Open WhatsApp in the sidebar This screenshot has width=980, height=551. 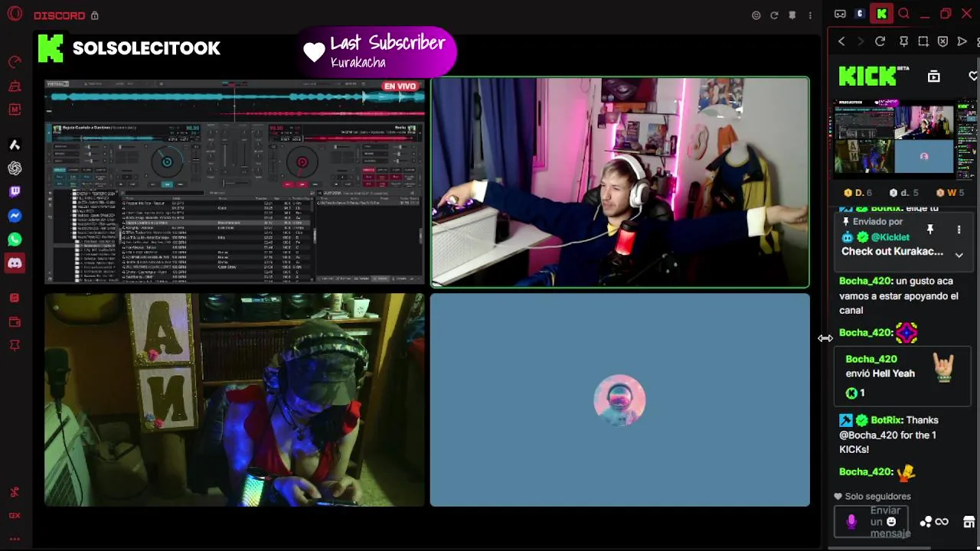(x=15, y=240)
